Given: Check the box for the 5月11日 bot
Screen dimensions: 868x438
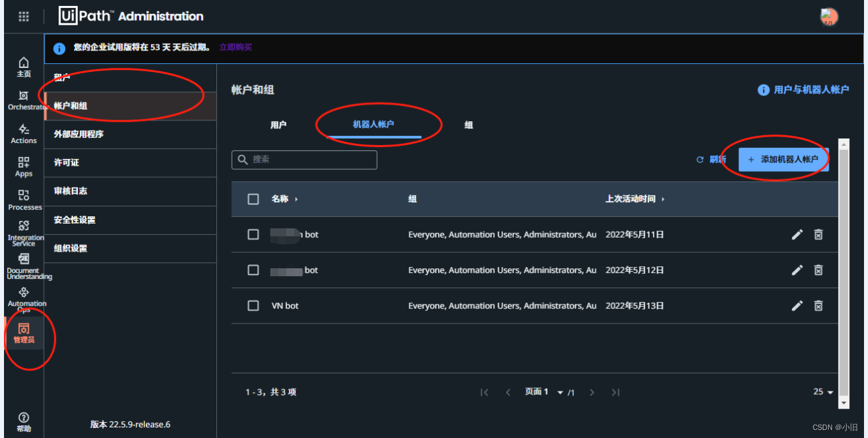Looking at the screenshot, I should [253, 234].
